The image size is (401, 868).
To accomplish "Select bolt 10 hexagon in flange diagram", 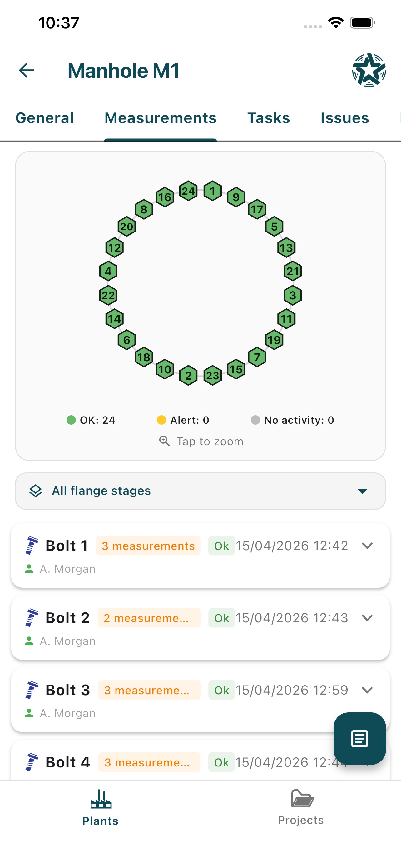I will pyautogui.click(x=165, y=369).
